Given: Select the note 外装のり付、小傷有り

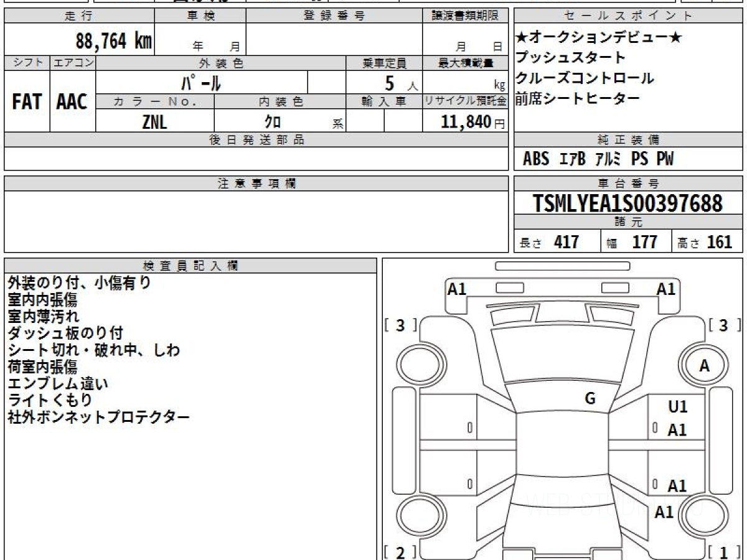Looking at the screenshot, I should pyautogui.click(x=79, y=283).
